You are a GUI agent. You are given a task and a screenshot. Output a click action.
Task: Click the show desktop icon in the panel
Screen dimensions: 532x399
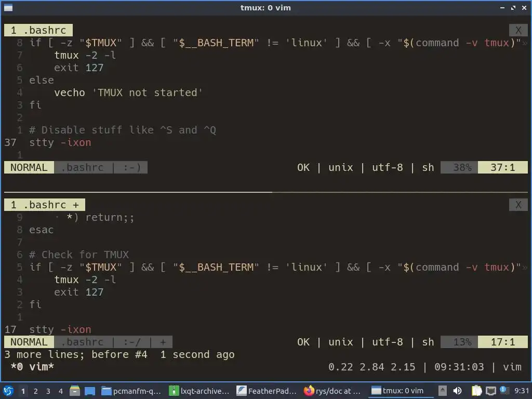point(89,391)
